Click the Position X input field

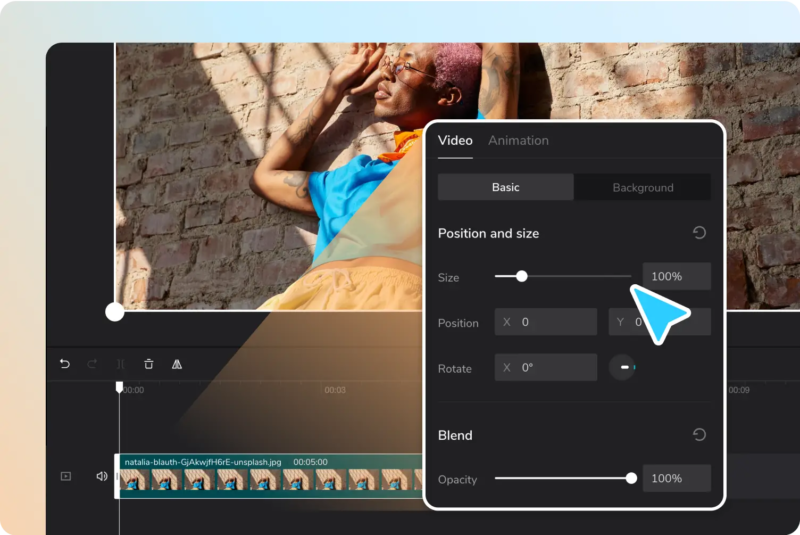(546, 322)
